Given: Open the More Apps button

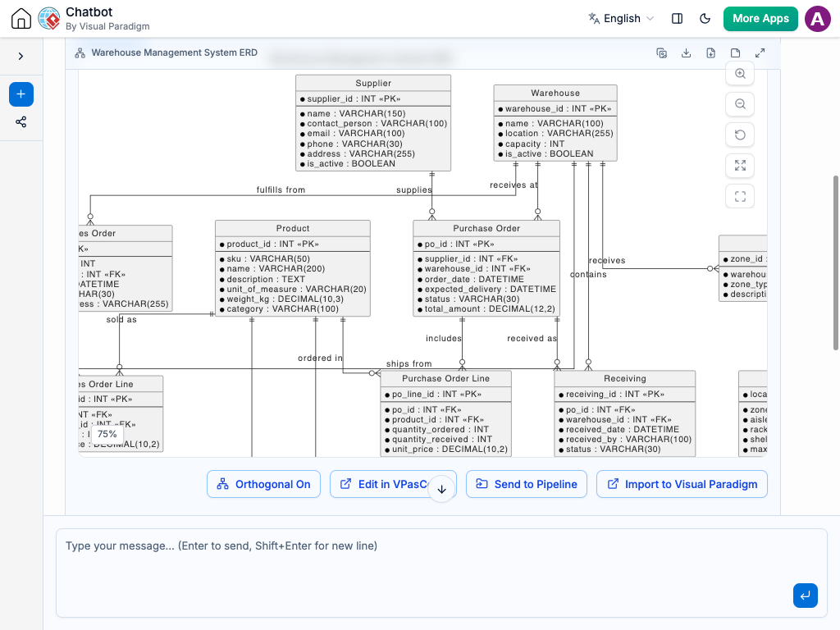Looking at the screenshot, I should click(760, 19).
